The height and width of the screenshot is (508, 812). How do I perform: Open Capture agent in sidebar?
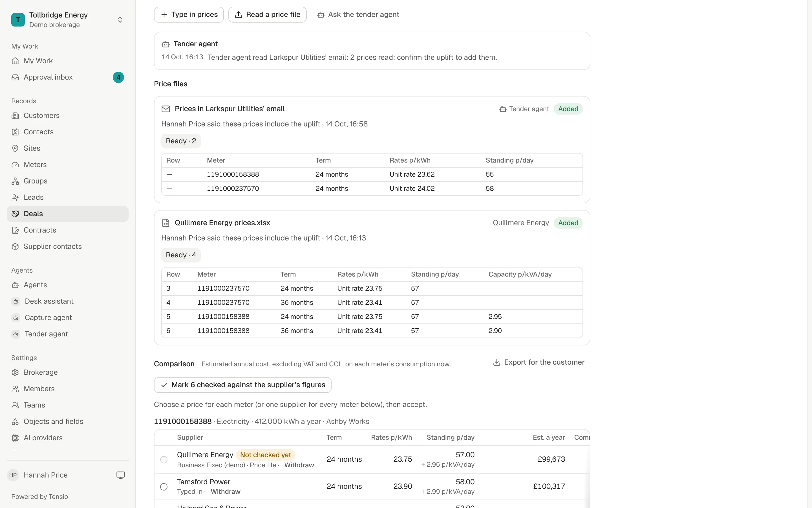[67, 317]
